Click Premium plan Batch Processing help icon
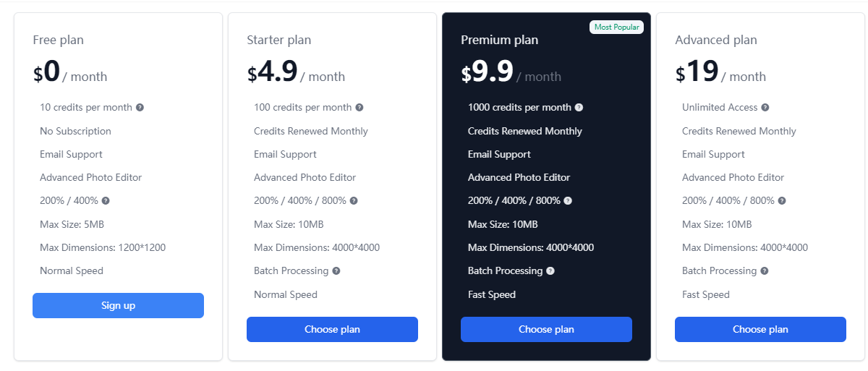The width and height of the screenshot is (868, 371). [x=550, y=270]
